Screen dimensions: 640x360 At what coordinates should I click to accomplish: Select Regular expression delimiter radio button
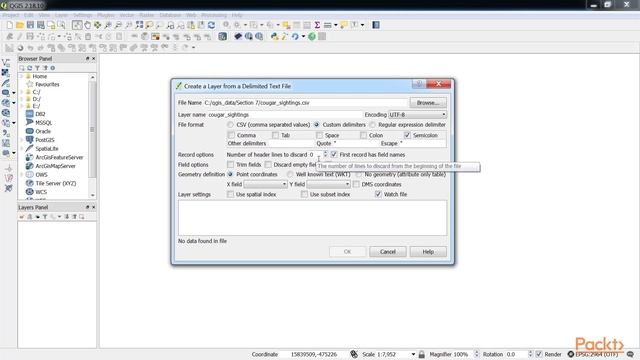coord(372,124)
